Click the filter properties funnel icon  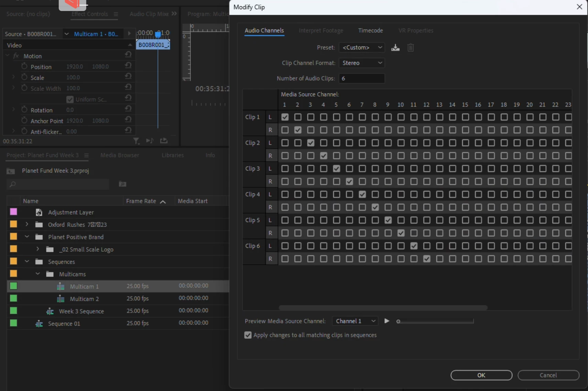click(137, 141)
